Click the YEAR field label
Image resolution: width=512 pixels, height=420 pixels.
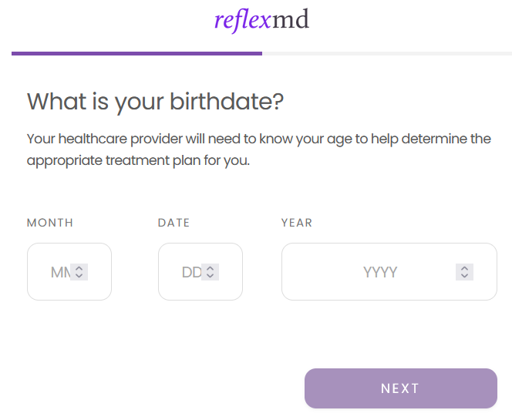tap(297, 223)
